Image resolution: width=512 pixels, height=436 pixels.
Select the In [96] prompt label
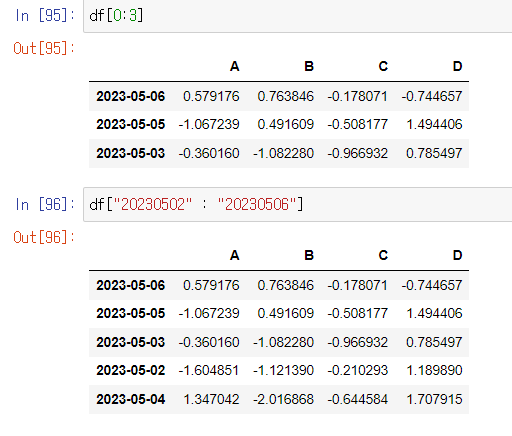[x=45, y=204]
